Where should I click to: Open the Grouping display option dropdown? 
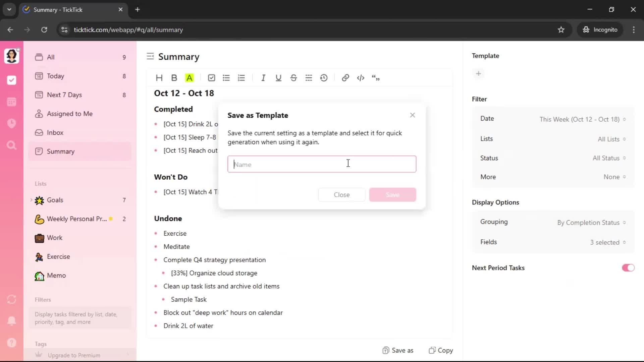[x=591, y=223]
